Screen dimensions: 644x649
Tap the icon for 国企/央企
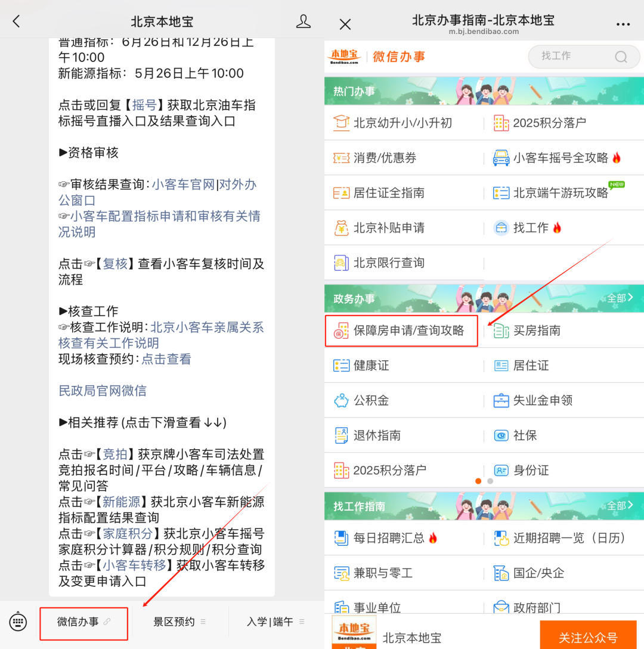pyautogui.click(x=501, y=573)
